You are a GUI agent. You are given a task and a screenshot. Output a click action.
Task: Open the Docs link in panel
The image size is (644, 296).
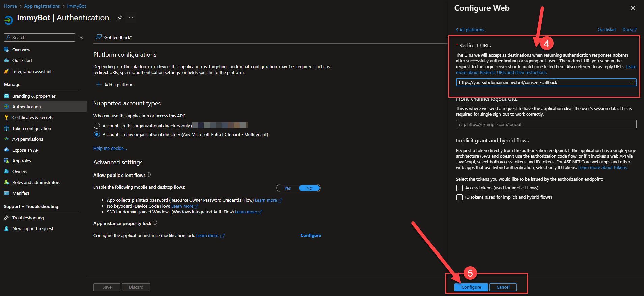(629, 30)
